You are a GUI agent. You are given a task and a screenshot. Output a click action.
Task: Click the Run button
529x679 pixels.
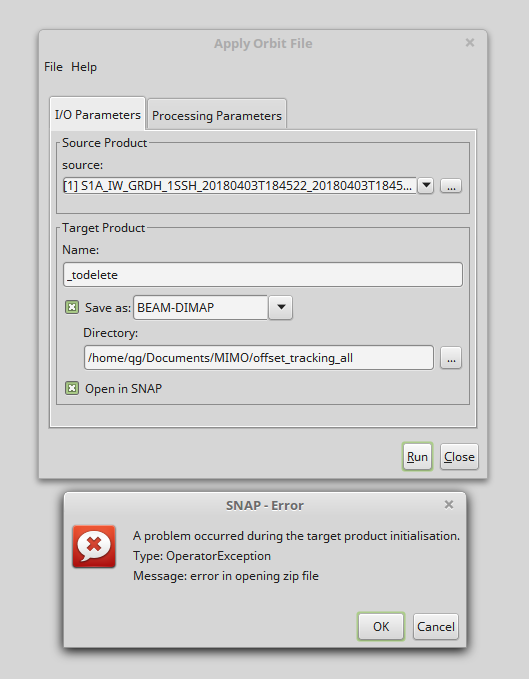[417, 457]
